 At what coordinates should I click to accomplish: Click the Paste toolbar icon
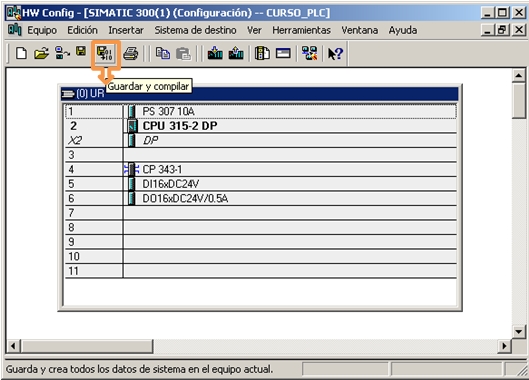[x=184, y=54]
